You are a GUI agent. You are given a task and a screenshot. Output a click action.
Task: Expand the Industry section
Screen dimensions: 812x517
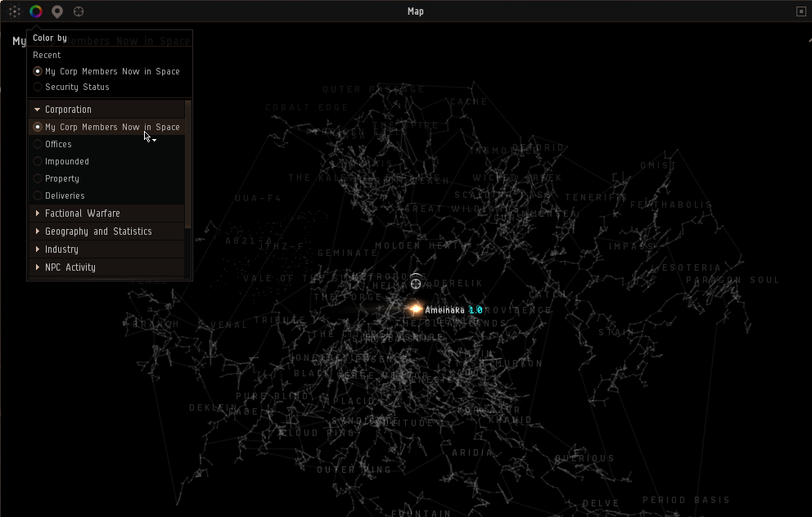[x=107, y=250]
